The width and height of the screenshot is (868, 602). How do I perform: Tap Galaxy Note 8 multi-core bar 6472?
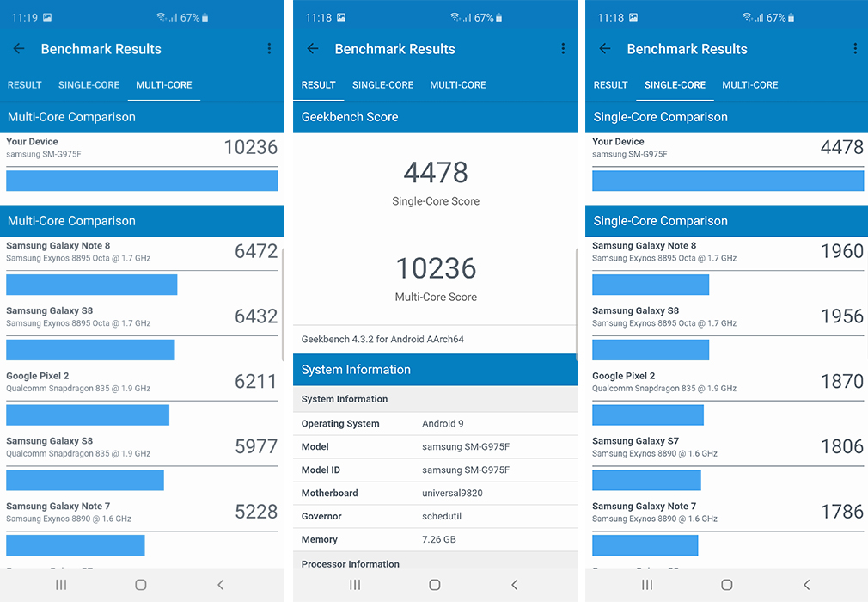(91, 285)
